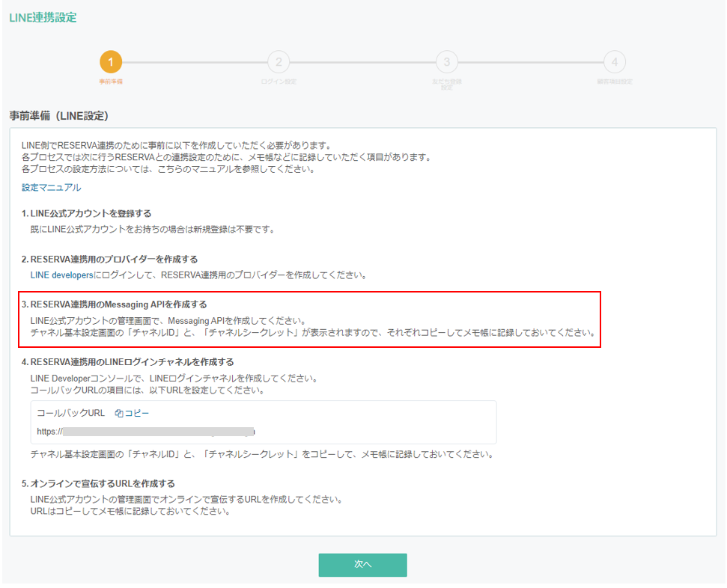Click the 事前準備（LINE設定） section heading
This screenshot has width=727, height=588.
point(59,116)
